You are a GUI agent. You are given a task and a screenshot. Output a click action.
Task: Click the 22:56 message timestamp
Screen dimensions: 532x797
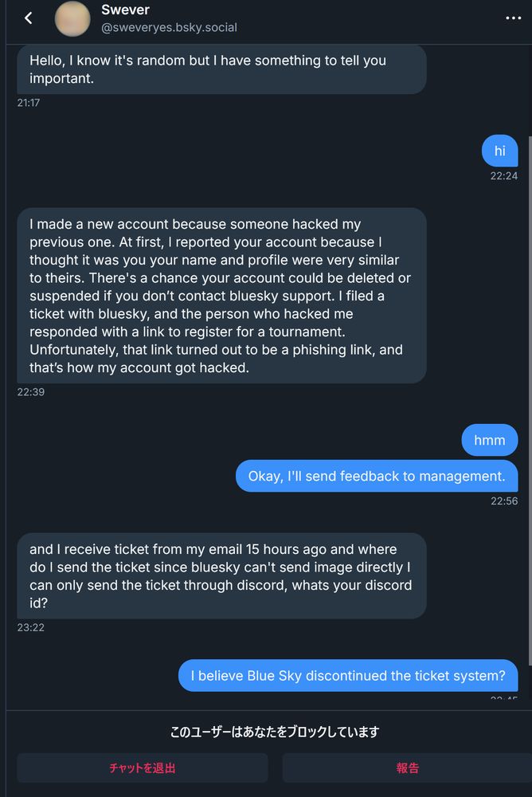tap(503, 501)
